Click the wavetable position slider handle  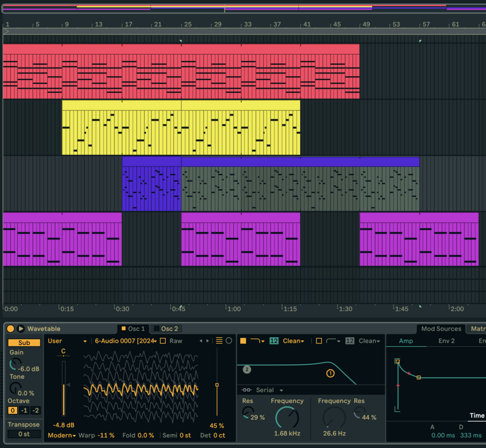(x=217, y=385)
